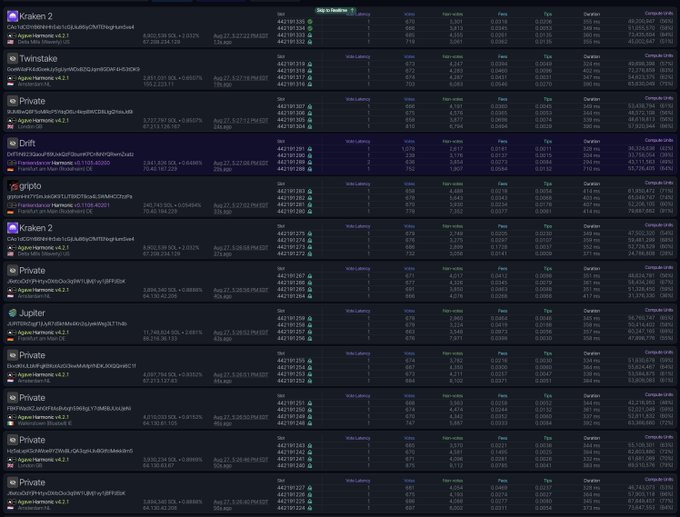
Task: Click the status icon next to slot 442191240
Action: 310,466
